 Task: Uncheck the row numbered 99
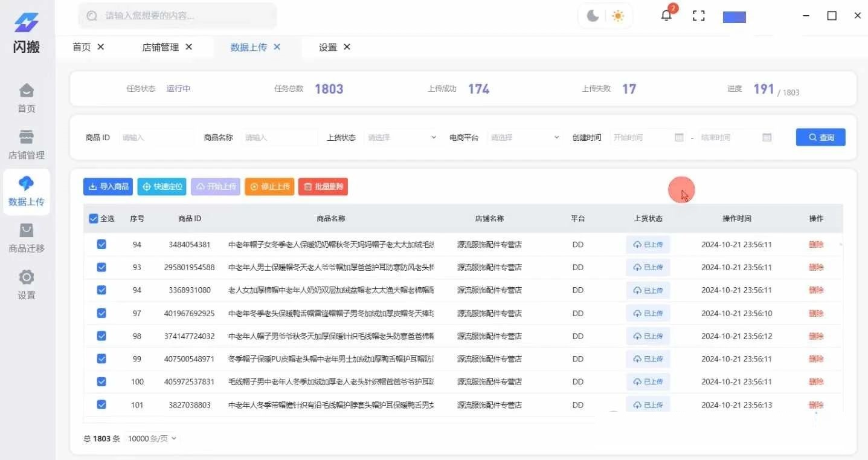click(101, 359)
